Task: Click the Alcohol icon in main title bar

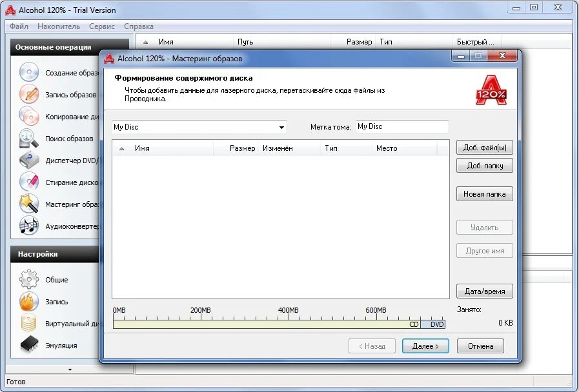Action: [10, 10]
